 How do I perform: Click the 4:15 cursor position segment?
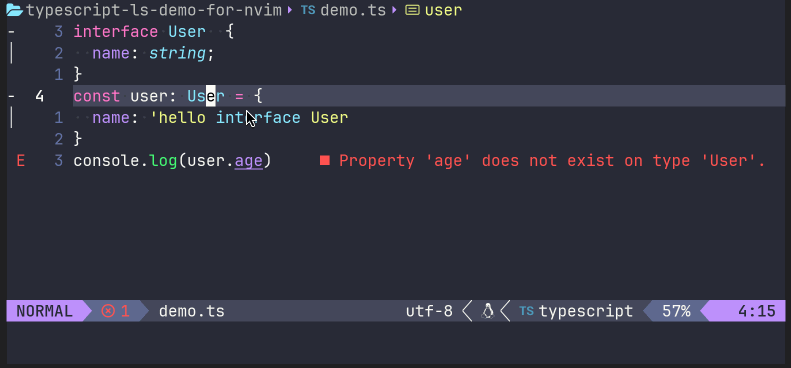(757, 311)
